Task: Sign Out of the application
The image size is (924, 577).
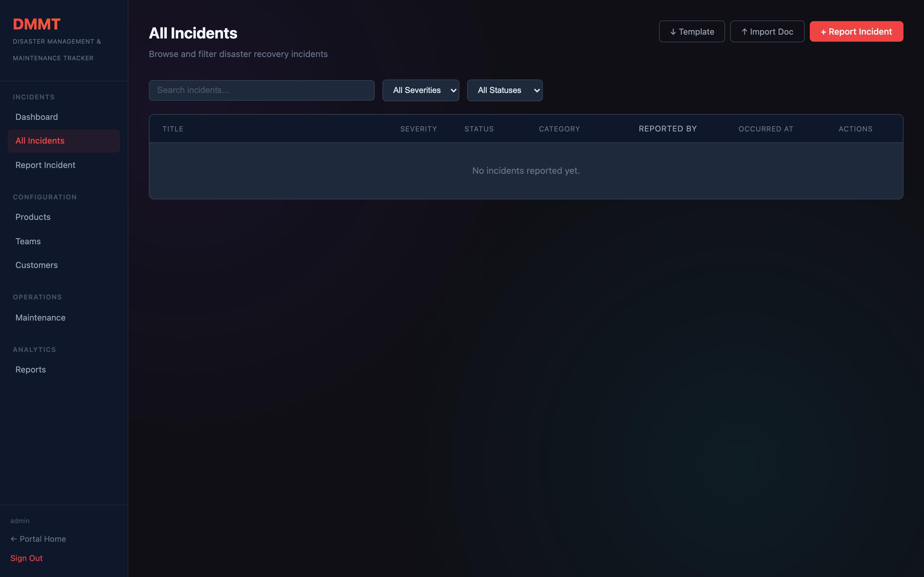Action: coord(26,558)
